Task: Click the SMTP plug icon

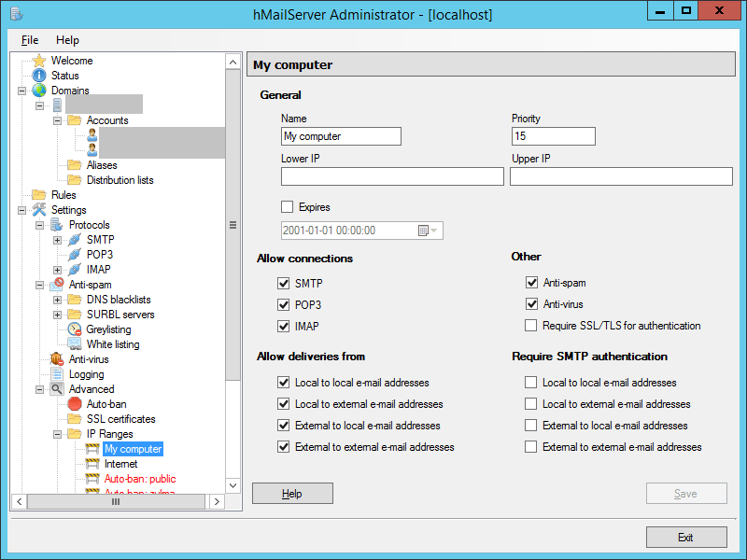Action: [x=75, y=240]
